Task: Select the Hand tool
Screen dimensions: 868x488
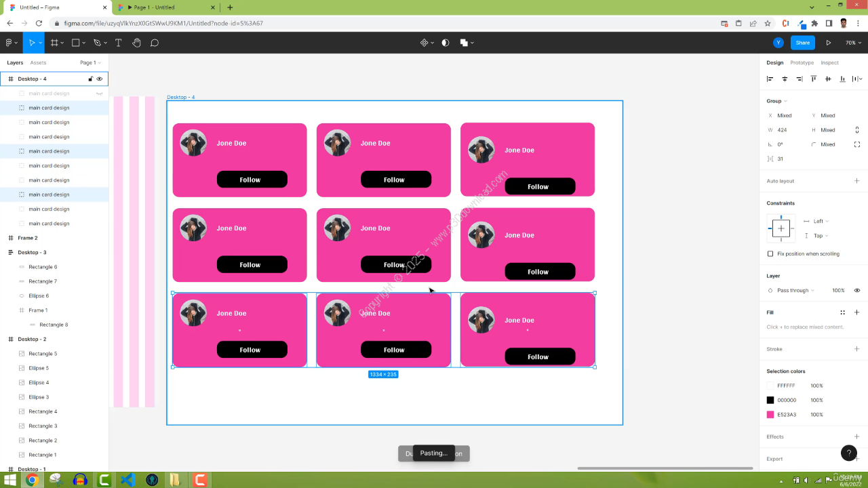Action: [136, 43]
